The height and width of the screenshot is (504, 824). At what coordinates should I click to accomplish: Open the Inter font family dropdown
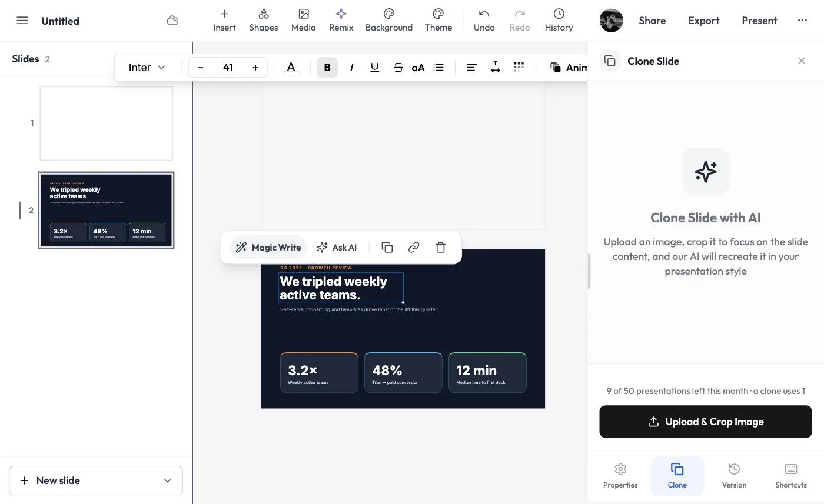click(147, 68)
